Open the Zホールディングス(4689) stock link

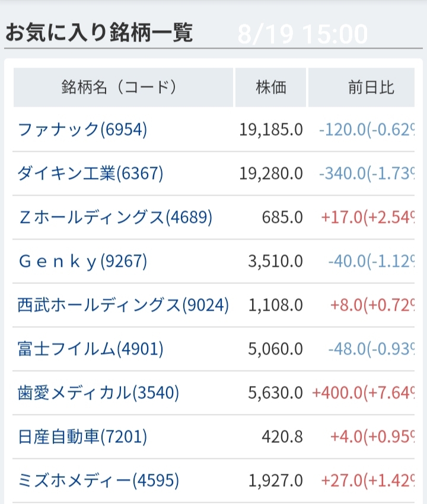point(115,217)
